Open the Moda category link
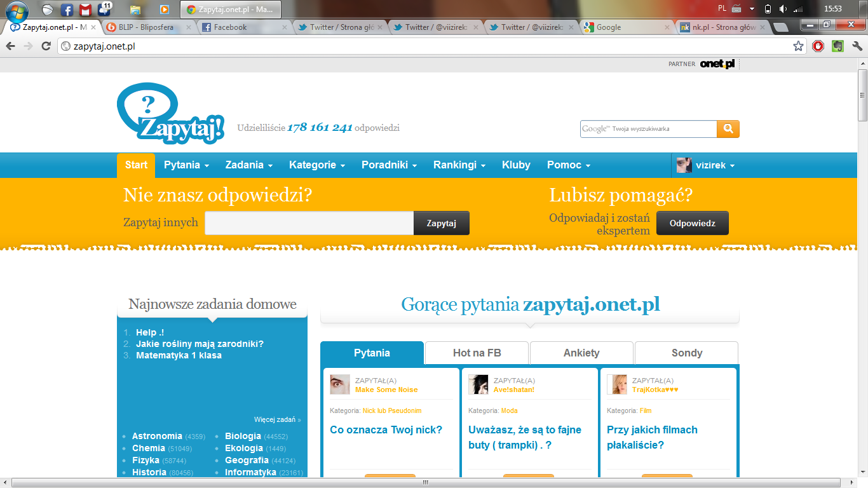 [509, 410]
